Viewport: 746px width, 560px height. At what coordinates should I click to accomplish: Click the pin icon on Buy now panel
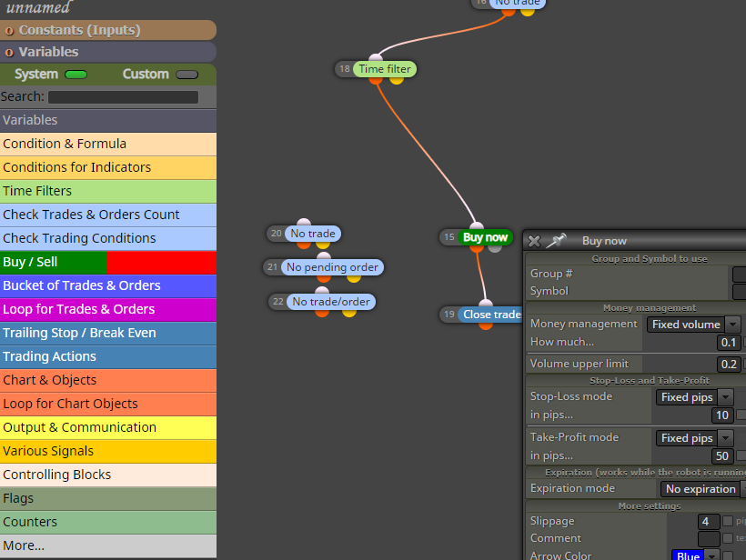[556, 241]
